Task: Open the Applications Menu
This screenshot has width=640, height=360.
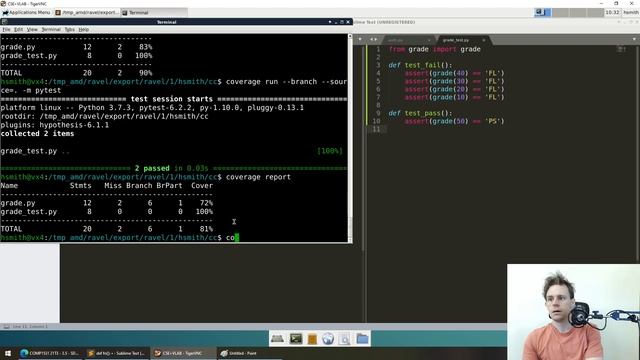Action: pos(26,13)
